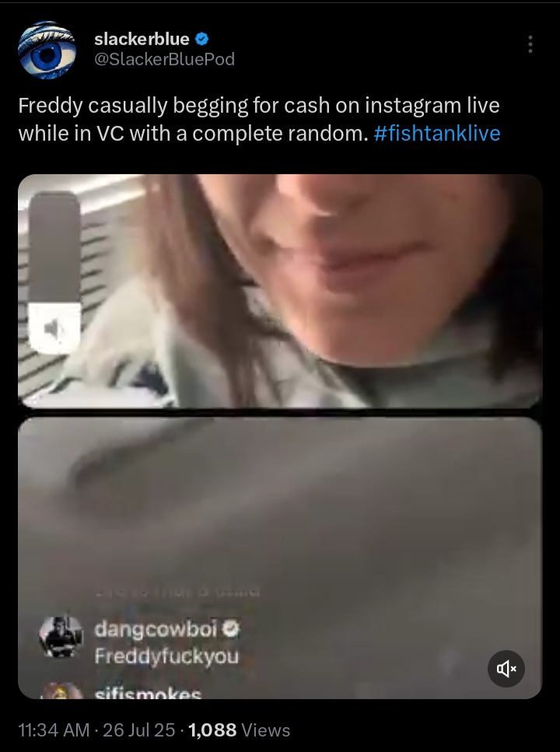This screenshot has height=752, width=560.
Task: Tap sifismokes avatar at the bottom of the chat
Action: pyautogui.click(x=61, y=690)
